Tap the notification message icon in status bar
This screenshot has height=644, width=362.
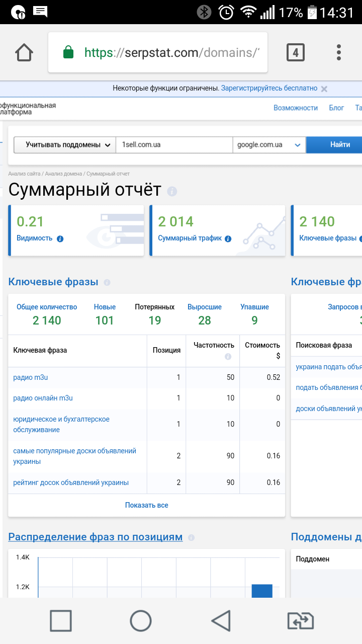40,12
